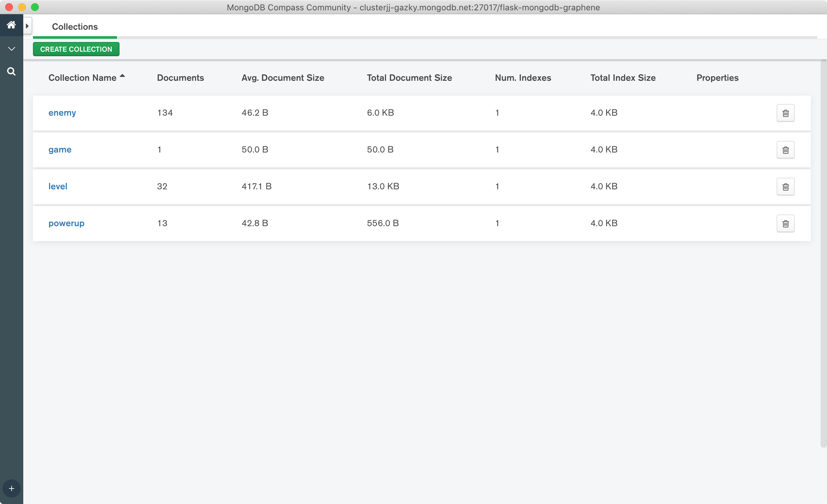Sort by Total Index Size header
This screenshot has height=504, width=827.
click(623, 78)
